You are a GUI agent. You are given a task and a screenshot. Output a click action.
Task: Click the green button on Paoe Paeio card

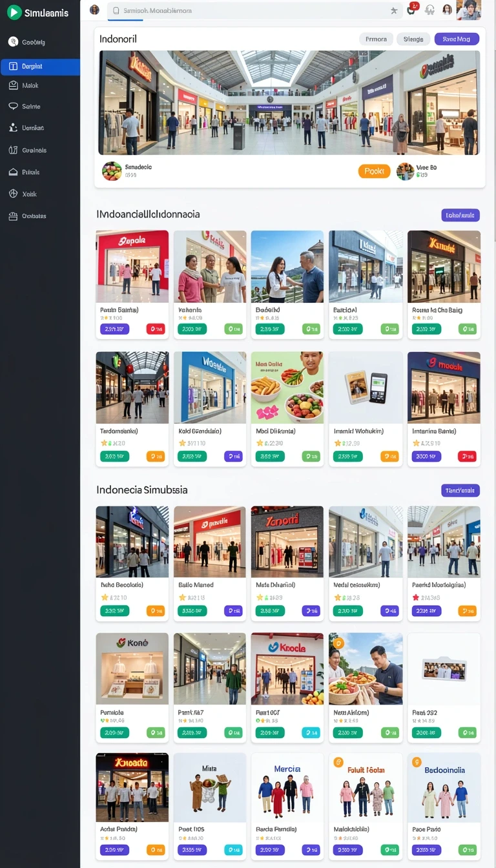pos(467,850)
